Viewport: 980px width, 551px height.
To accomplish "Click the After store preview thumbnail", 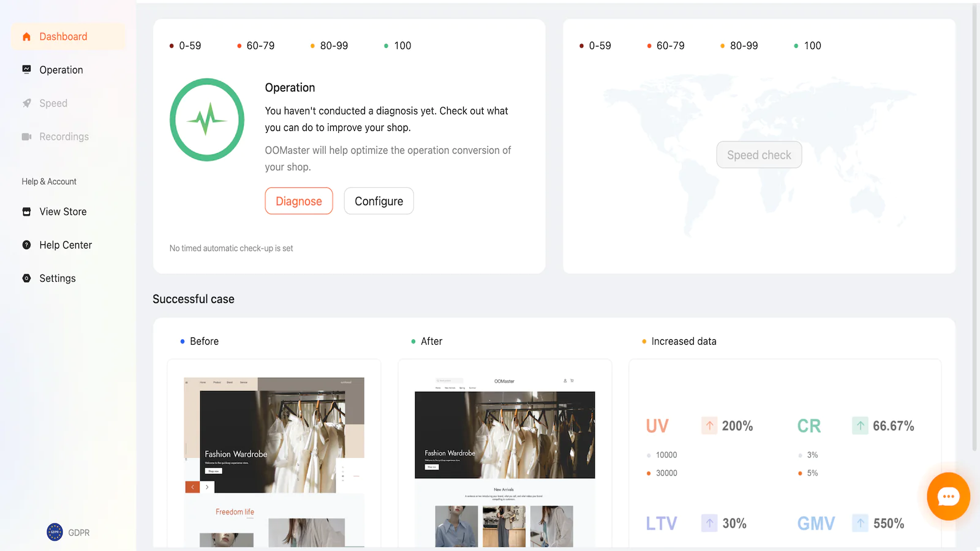I will tap(505, 459).
